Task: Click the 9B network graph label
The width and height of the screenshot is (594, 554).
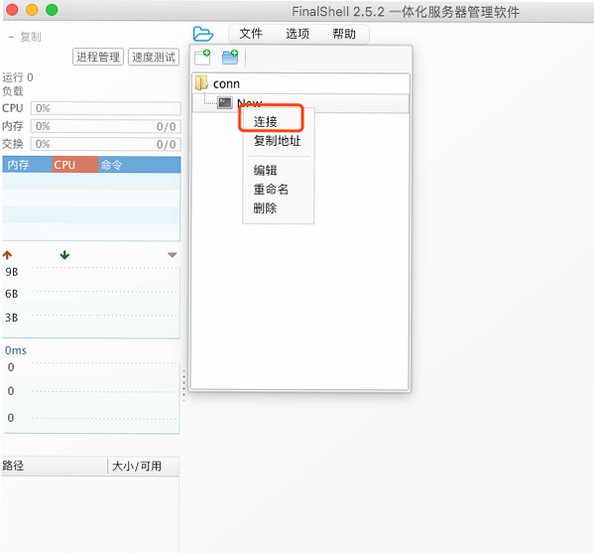Action: [x=12, y=272]
